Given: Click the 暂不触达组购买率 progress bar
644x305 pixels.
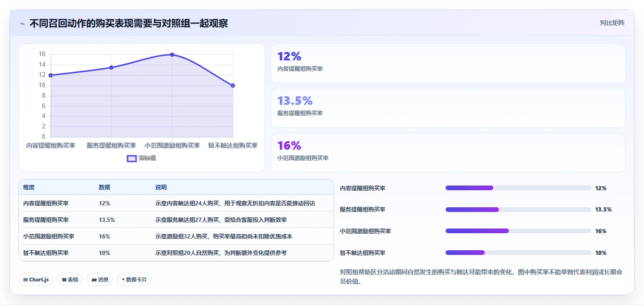Looking at the screenshot, I should click(x=518, y=253).
